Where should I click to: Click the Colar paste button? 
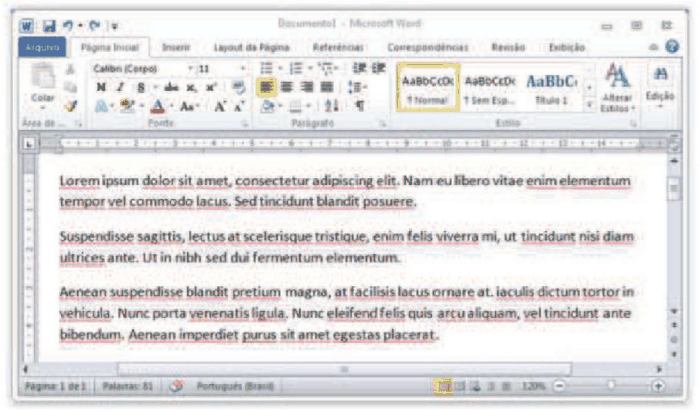click(x=42, y=88)
